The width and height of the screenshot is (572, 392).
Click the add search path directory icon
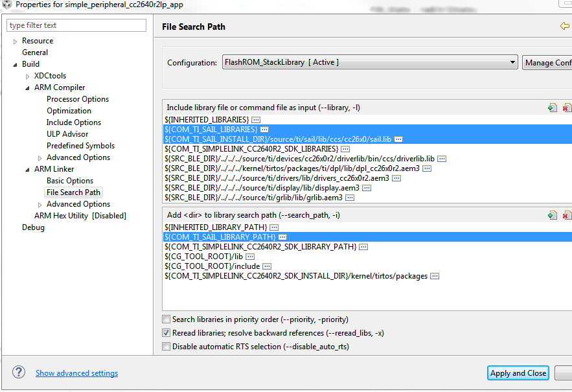[553, 215]
